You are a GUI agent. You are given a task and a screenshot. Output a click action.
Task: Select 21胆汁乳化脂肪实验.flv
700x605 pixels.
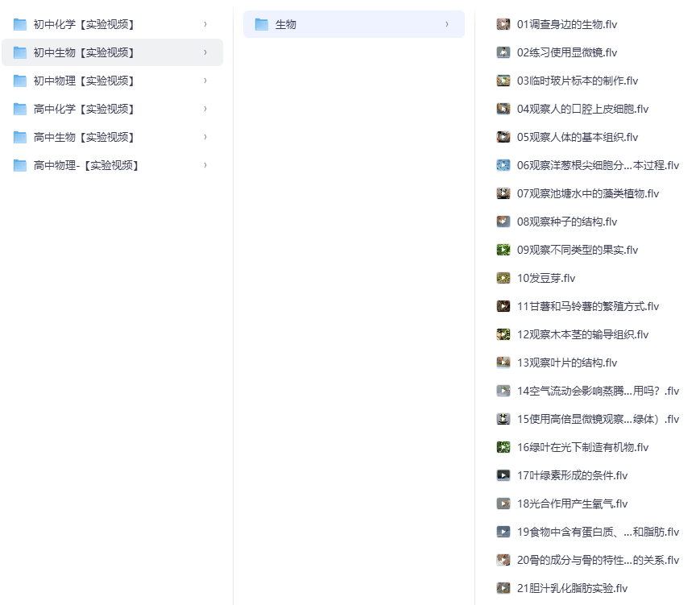click(x=572, y=588)
